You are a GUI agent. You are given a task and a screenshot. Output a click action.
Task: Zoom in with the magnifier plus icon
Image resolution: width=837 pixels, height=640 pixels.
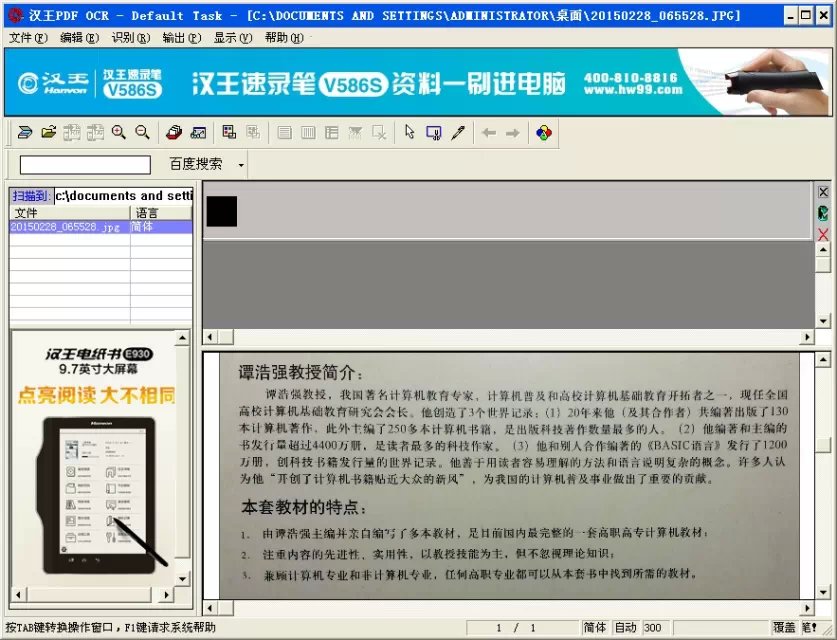click(x=119, y=132)
